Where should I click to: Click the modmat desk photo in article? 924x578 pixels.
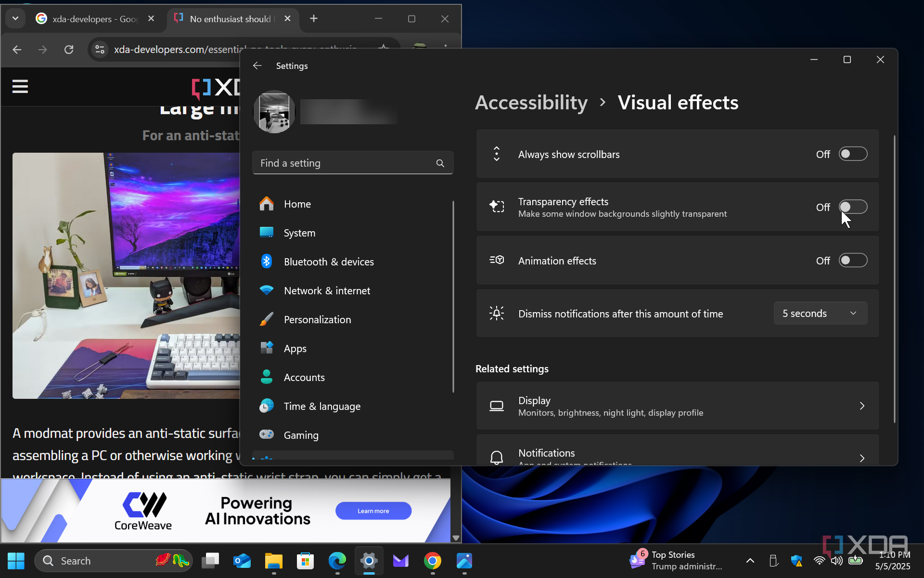pyautogui.click(x=126, y=276)
